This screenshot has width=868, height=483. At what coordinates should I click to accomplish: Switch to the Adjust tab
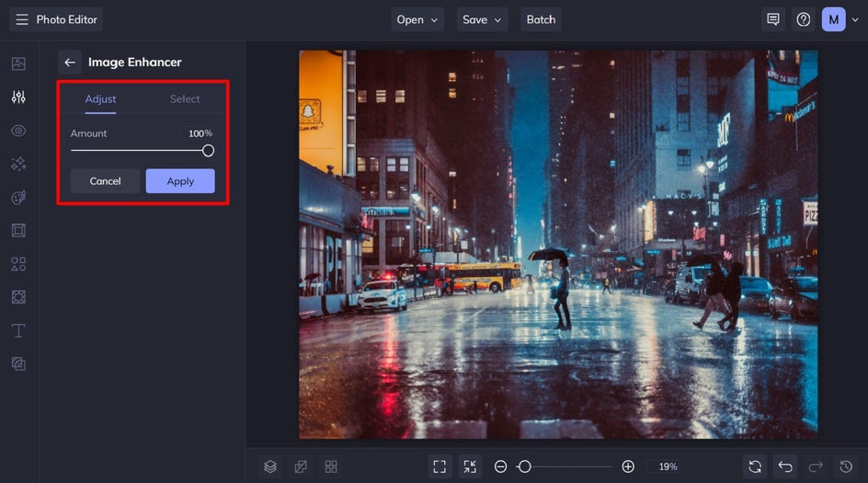(101, 99)
